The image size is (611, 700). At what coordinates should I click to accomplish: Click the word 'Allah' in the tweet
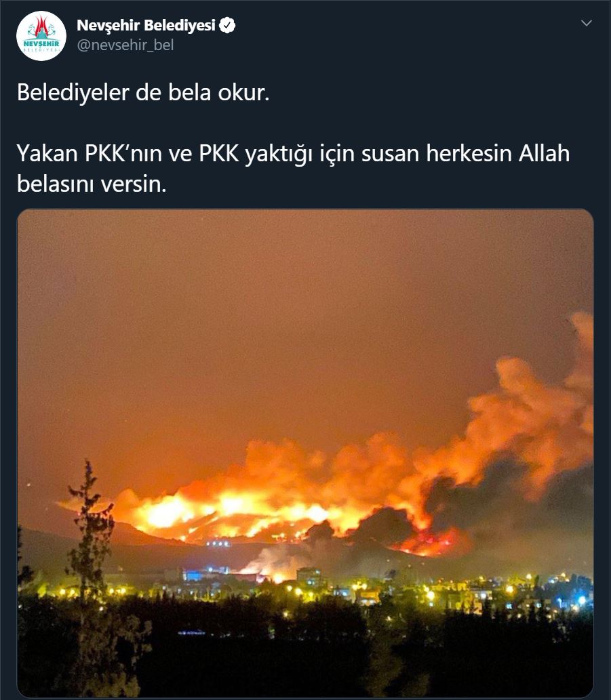[544, 153]
